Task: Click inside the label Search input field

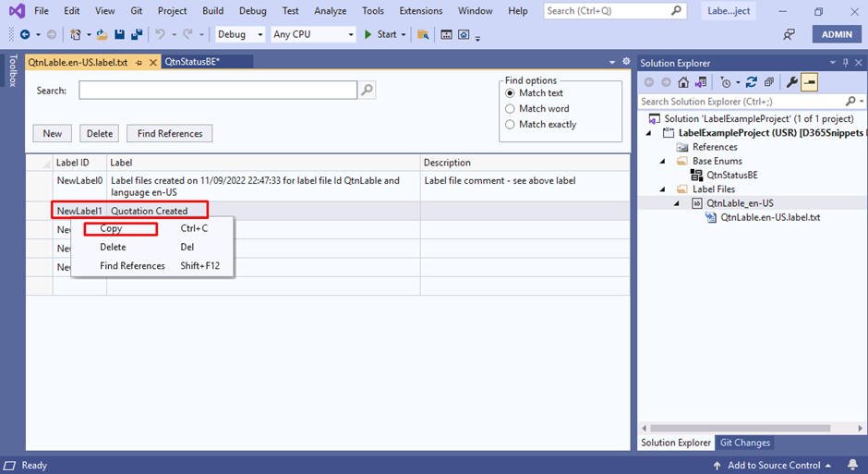Action: pos(218,90)
